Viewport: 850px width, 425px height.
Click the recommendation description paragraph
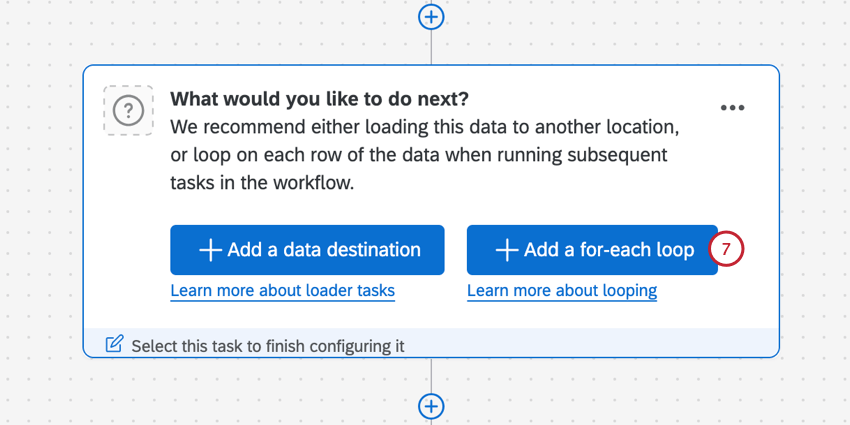[425, 157]
